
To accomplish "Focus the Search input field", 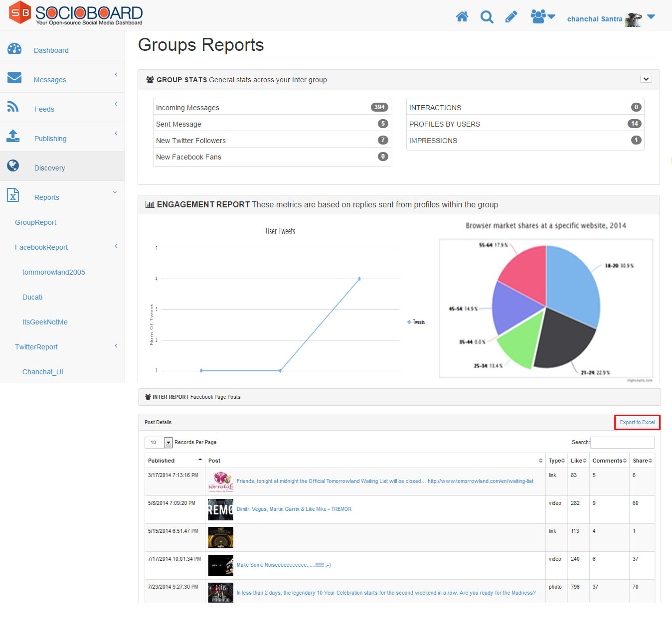I will click(x=622, y=442).
